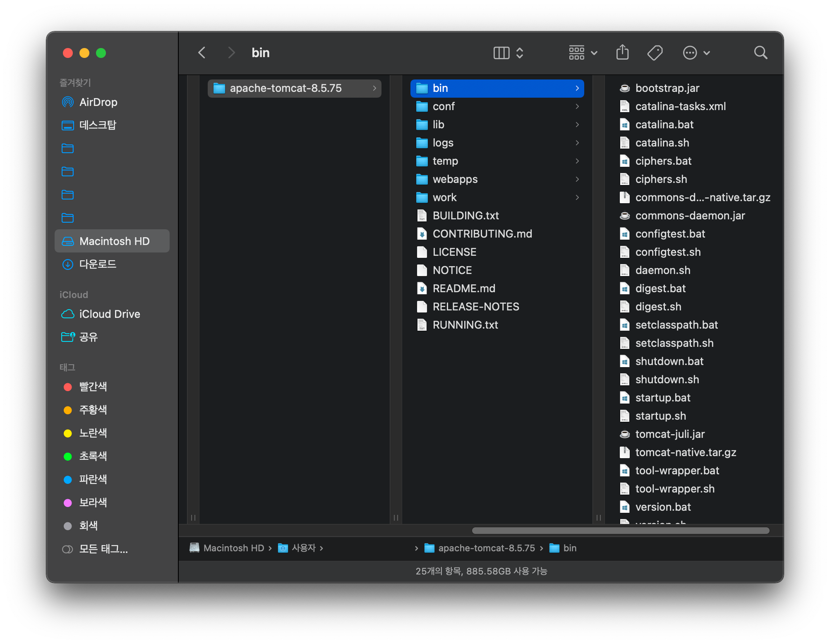Screen dimensions: 830x644
Task: Select the 다운로드 sidebar item
Action: (98, 264)
